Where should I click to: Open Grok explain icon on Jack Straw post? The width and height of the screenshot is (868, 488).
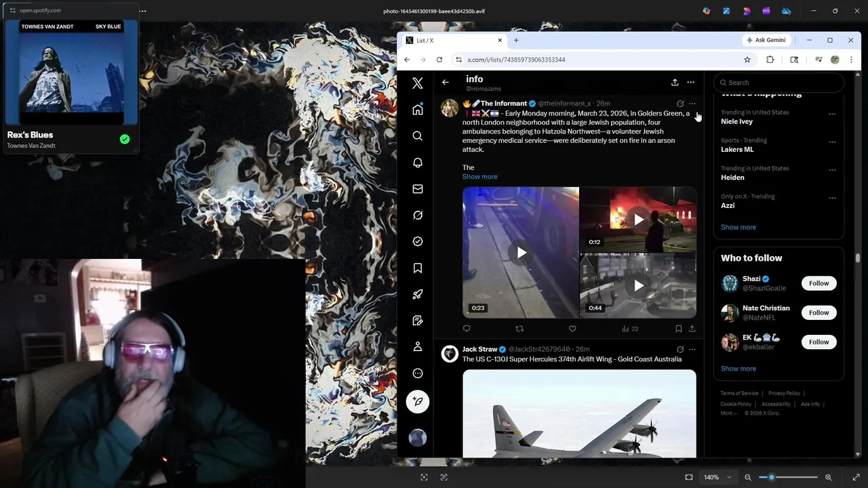point(680,350)
